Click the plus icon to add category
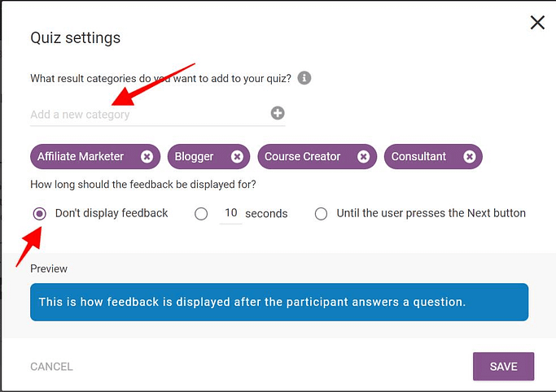 click(278, 113)
